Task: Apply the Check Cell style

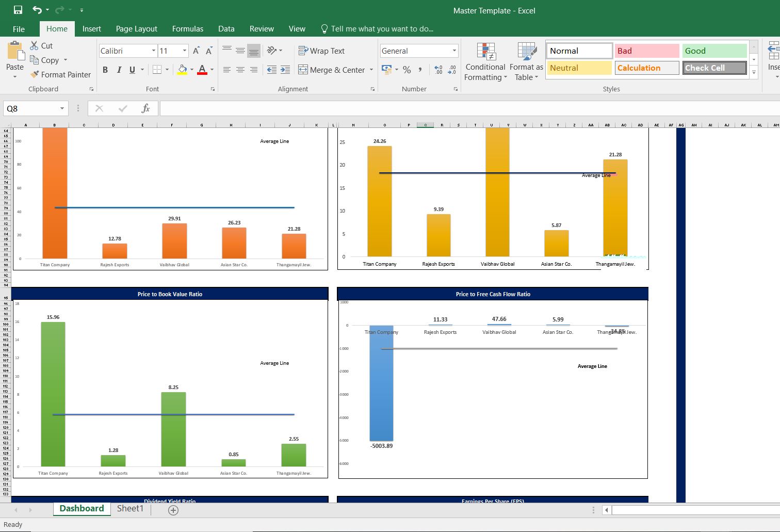Action: click(714, 68)
